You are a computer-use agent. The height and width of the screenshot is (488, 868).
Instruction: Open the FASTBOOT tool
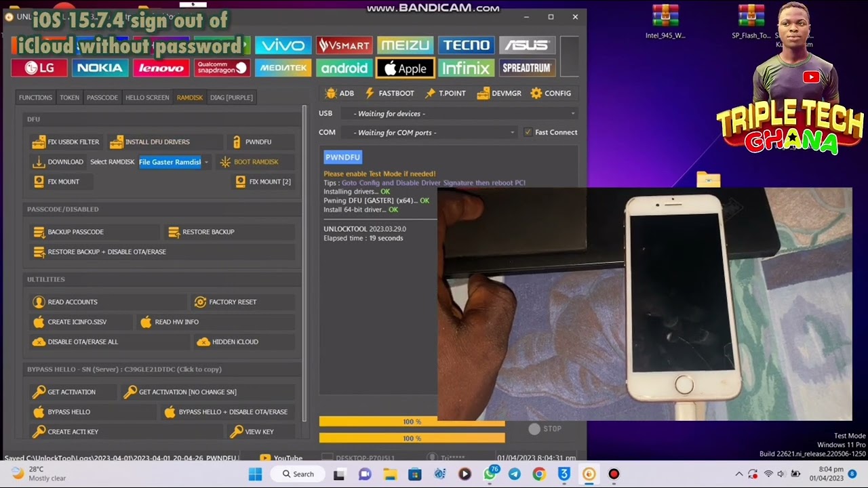click(x=389, y=94)
